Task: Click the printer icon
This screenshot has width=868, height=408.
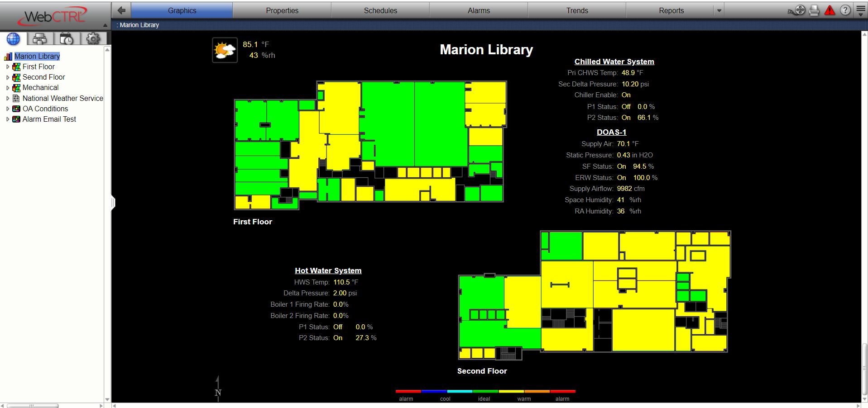Action: coord(814,10)
